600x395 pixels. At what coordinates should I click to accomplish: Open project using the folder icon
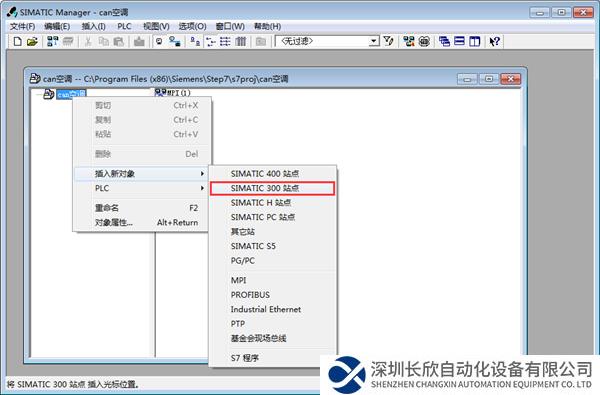[x=32, y=41]
